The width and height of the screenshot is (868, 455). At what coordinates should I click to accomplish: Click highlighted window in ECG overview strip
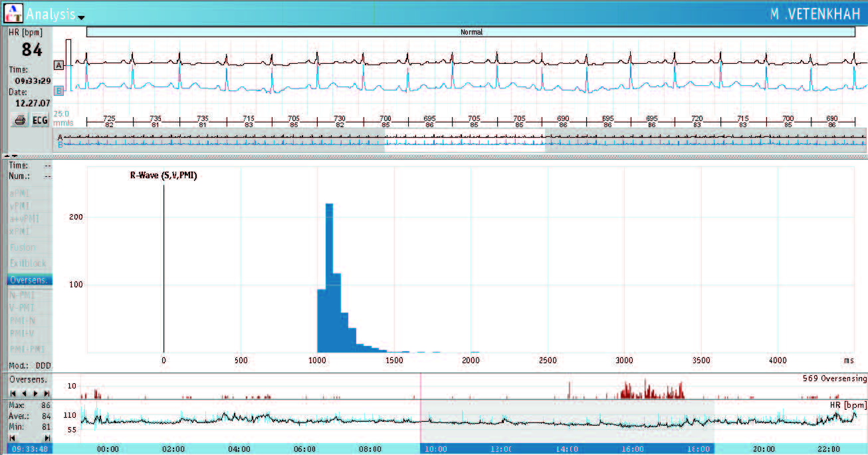tap(464, 142)
